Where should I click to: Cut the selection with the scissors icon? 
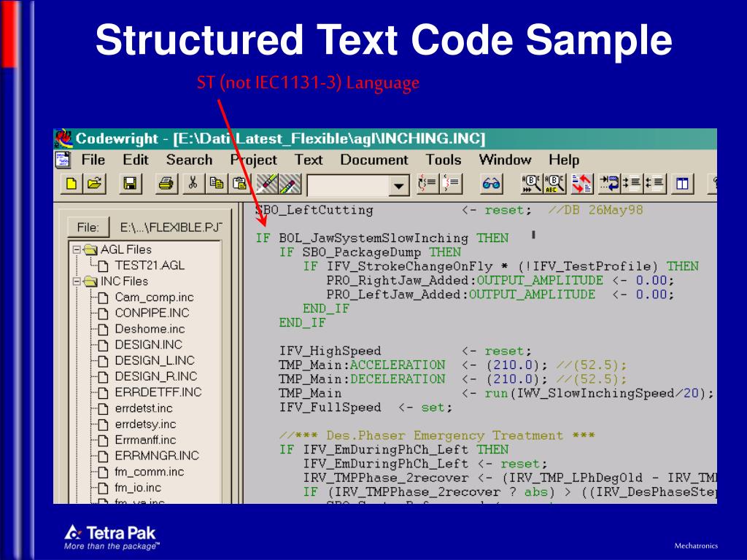(x=193, y=184)
